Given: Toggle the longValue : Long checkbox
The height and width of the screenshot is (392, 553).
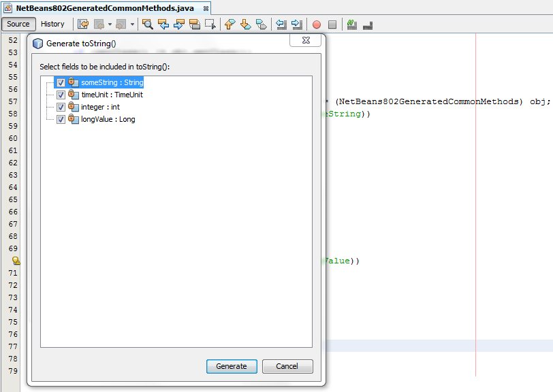Looking at the screenshot, I should 61,119.
